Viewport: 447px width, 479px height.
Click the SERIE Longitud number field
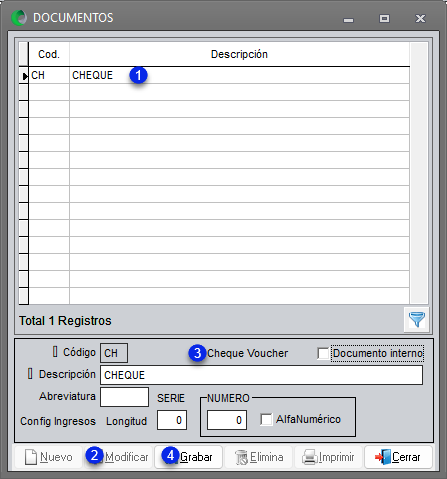pos(172,420)
